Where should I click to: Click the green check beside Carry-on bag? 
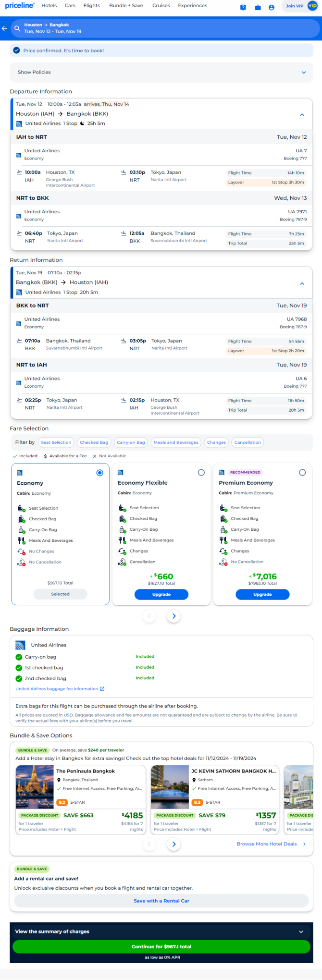pos(19,657)
